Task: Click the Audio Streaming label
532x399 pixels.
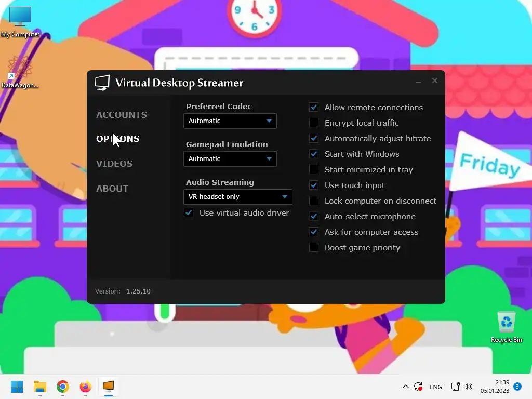Action: pyautogui.click(x=220, y=182)
